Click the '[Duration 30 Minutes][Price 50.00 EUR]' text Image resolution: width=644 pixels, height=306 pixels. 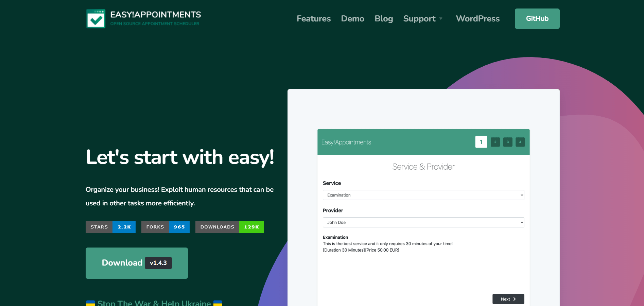(361, 250)
